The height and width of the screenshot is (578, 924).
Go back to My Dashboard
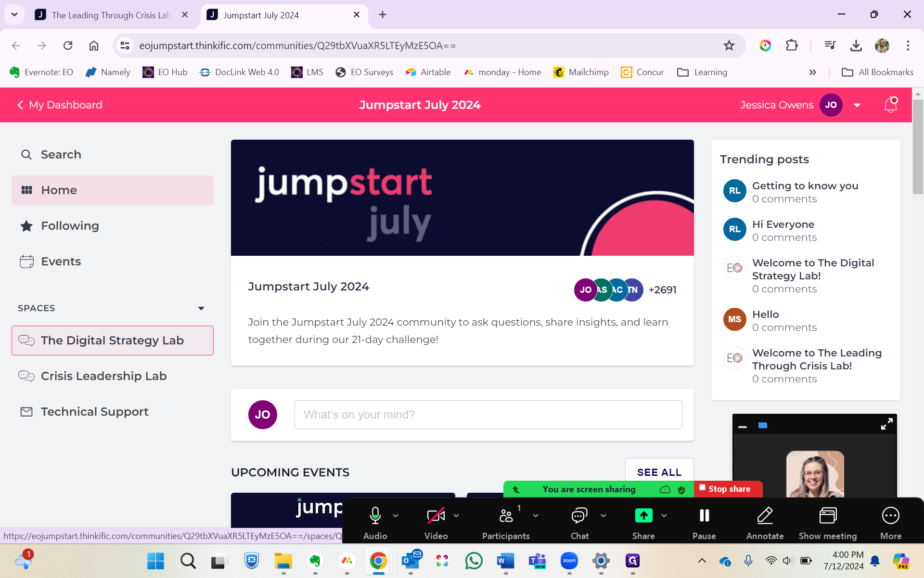pos(60,105)
